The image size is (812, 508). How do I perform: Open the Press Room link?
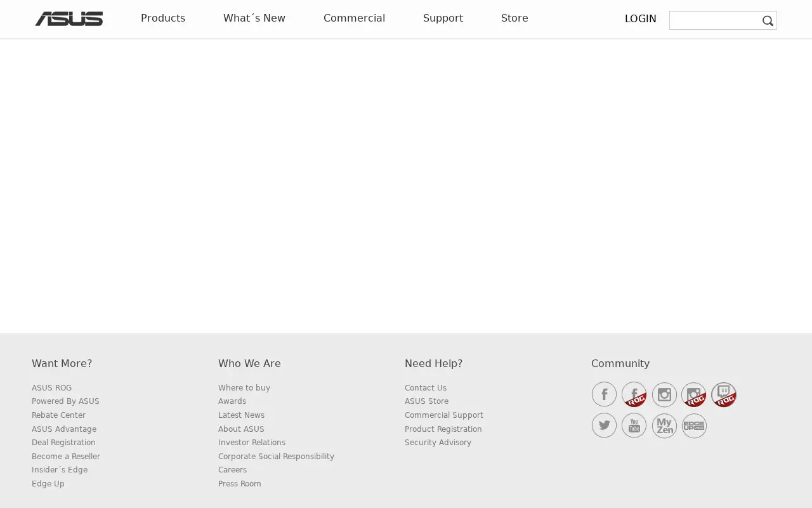coord(240,484)
